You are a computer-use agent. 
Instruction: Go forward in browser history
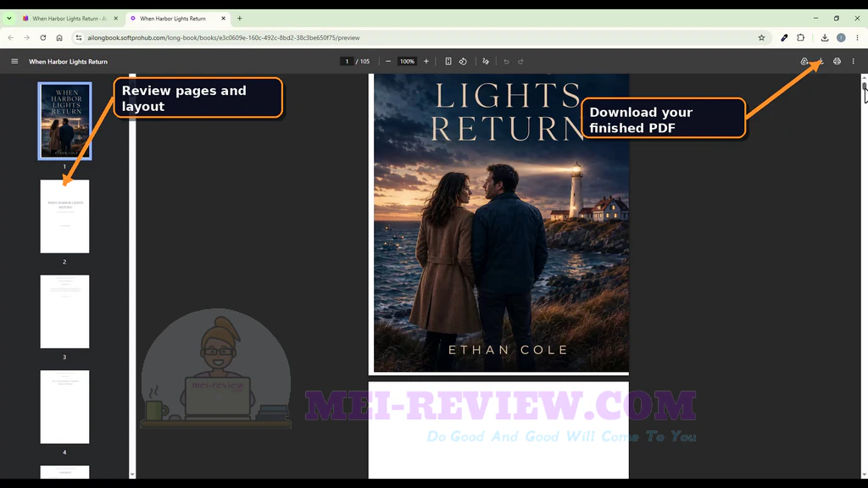[26, 37]
